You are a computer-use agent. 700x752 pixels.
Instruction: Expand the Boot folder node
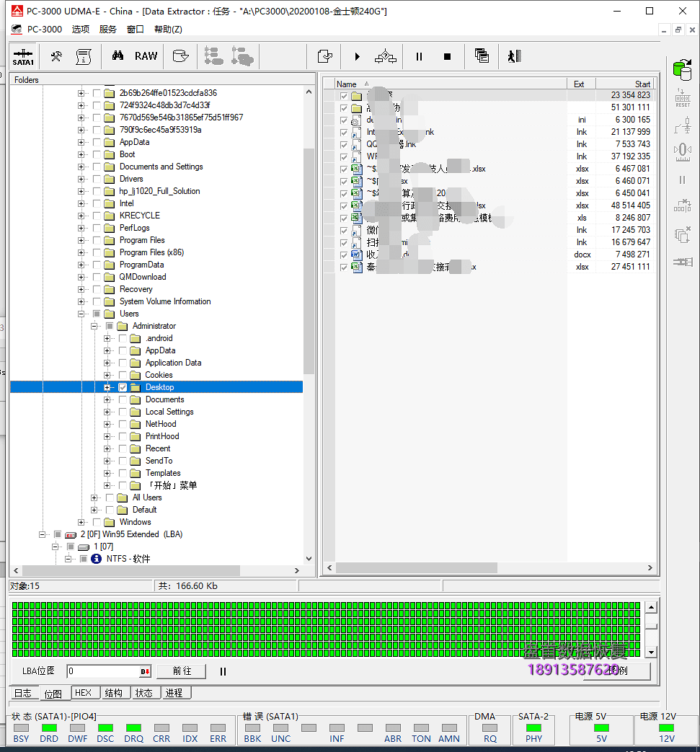coord(81,154)
